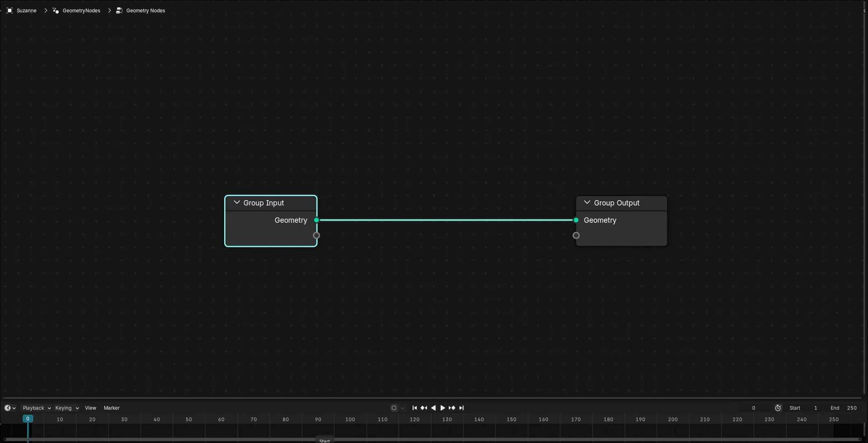Screen dimensions: 868x443
Task: Open the timeline editor type selector
Action: (x=10, y=408)
